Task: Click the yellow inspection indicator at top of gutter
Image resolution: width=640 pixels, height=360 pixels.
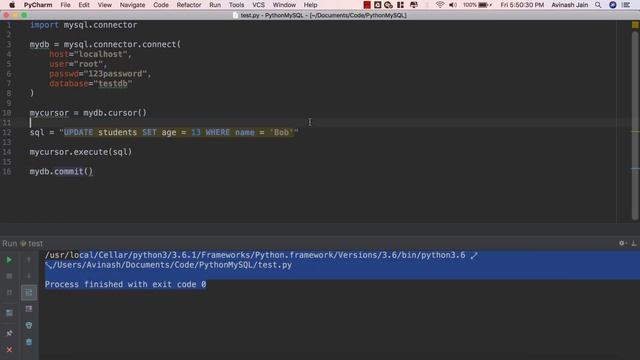Action: 635,25
